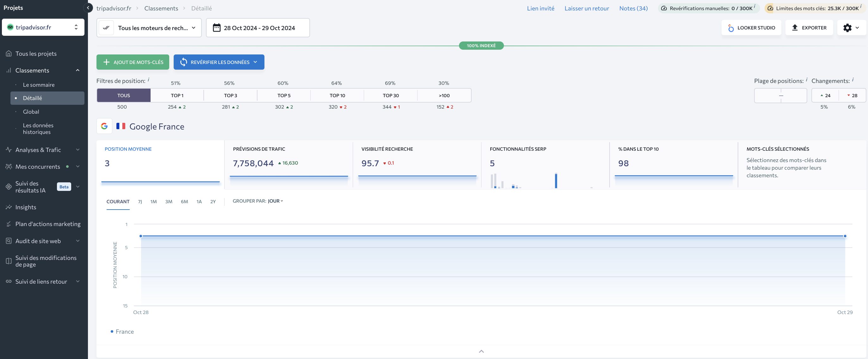Click the Suivi des modifications de page icon

coord(9,261)
